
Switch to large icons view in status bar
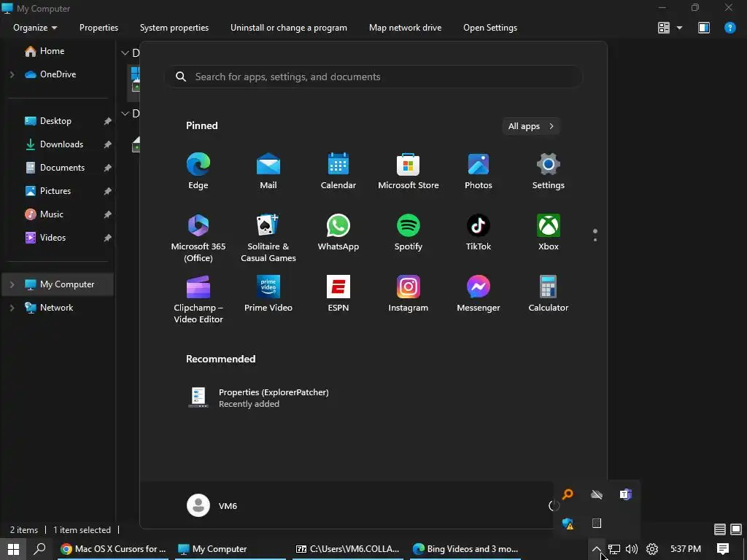click(x=736, y=529)
